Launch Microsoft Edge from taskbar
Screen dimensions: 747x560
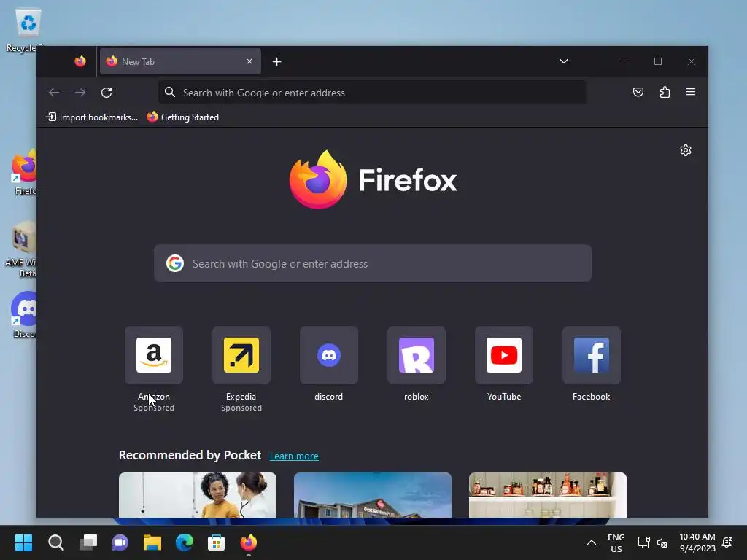pyautogui.click(x=185, y=542)
